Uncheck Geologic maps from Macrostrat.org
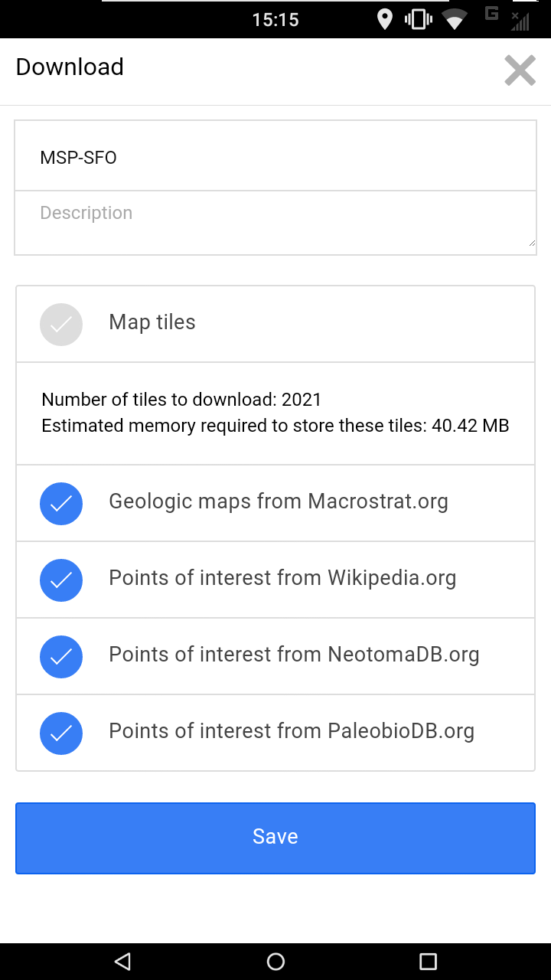This screenshot has width=551, height=980. [x=61, y=503]
